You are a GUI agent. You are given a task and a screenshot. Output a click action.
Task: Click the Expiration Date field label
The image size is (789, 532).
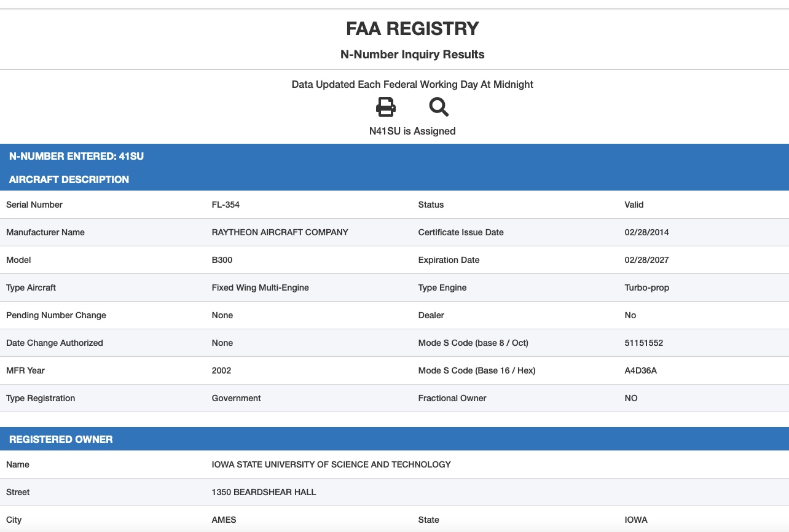click(x=449, y=260)
